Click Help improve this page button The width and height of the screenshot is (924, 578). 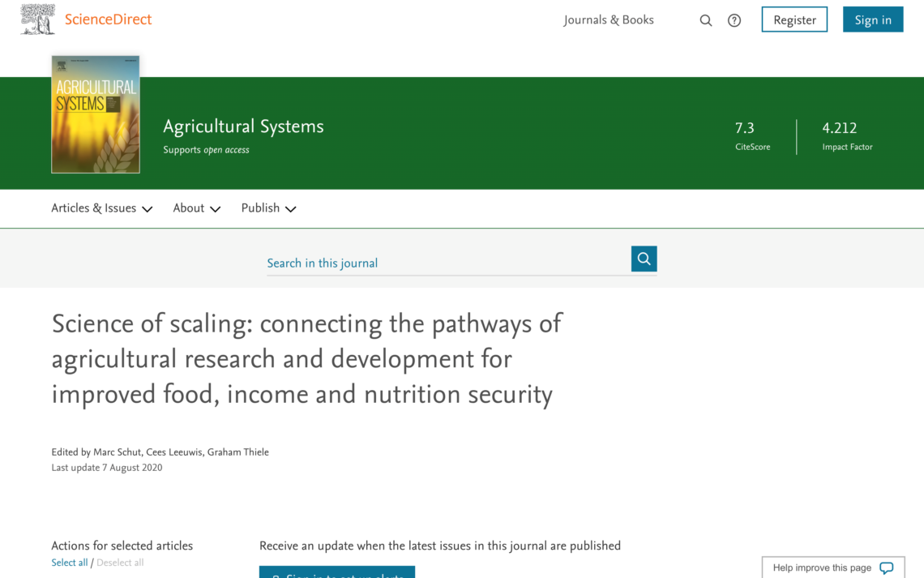(x=822, y=567)
